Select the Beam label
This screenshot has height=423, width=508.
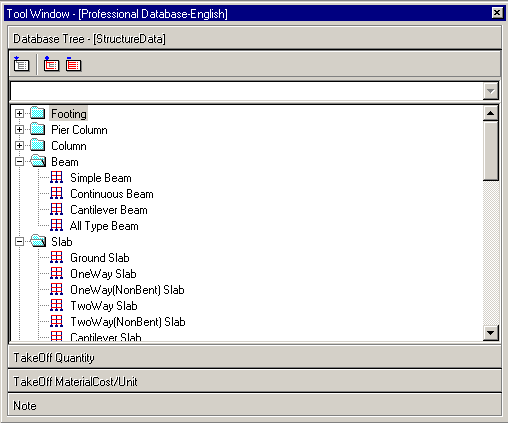65,162
